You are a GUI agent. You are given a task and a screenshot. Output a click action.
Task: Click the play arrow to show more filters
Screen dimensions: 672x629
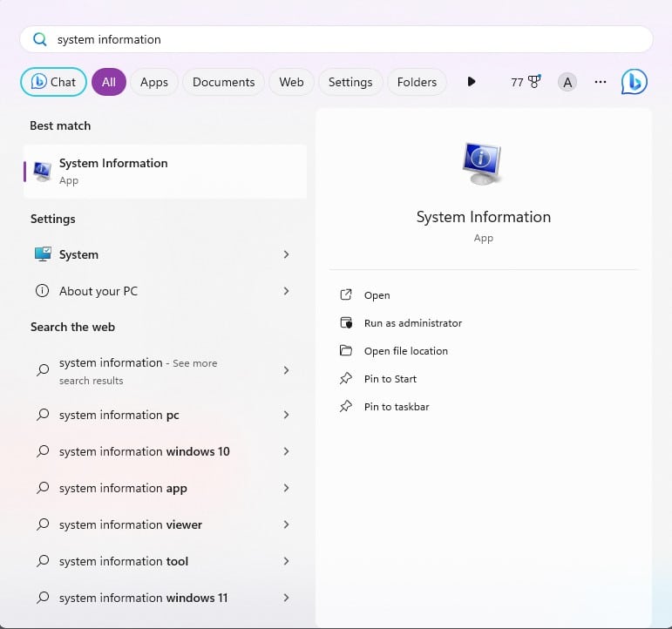point(472,81)
